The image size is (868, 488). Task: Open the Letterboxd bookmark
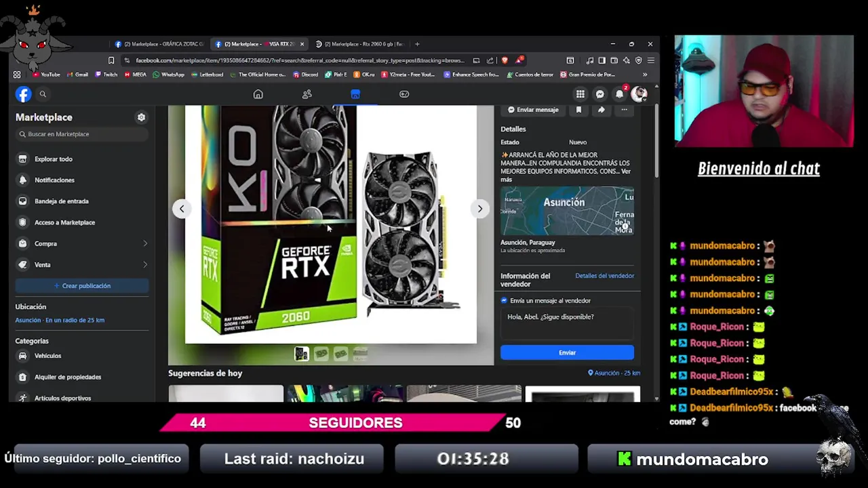point(208,75)
